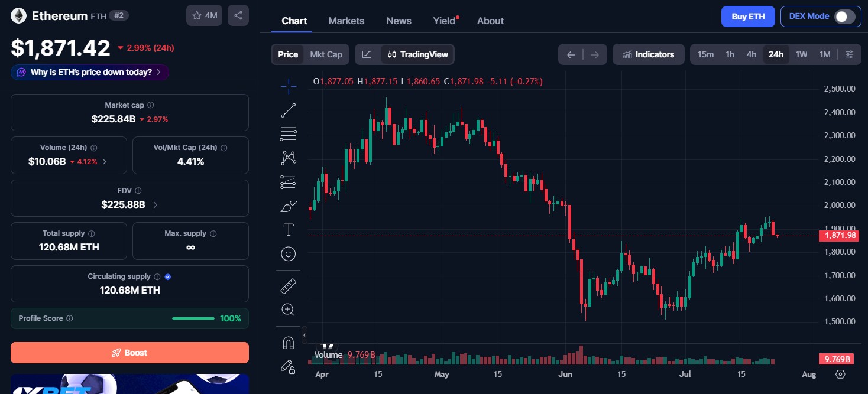The height and width of the screenshot is (394, 868).
Task: Click the Ethereum logo icon
Action: 18,16
